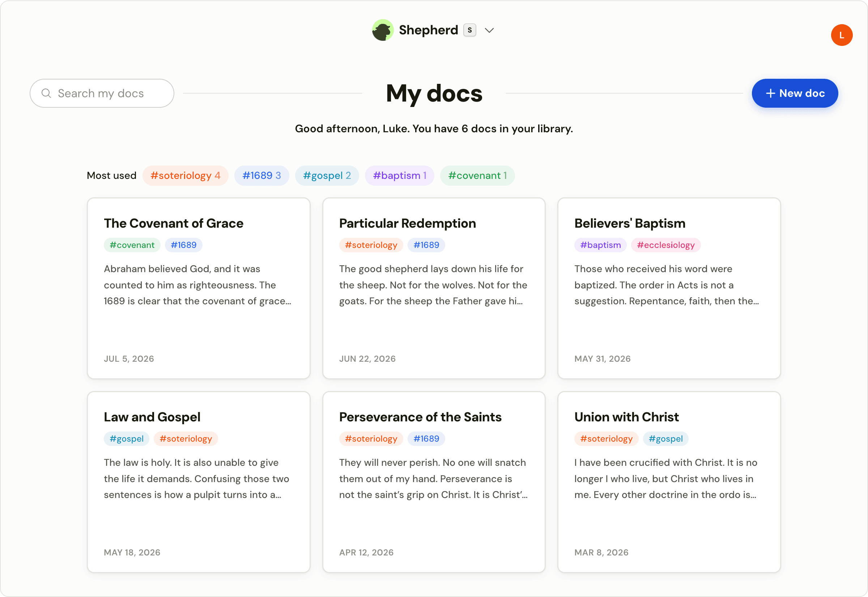Click #1689 tag on Particular Redemption card

pyautogui.click(x=426, y=245)
